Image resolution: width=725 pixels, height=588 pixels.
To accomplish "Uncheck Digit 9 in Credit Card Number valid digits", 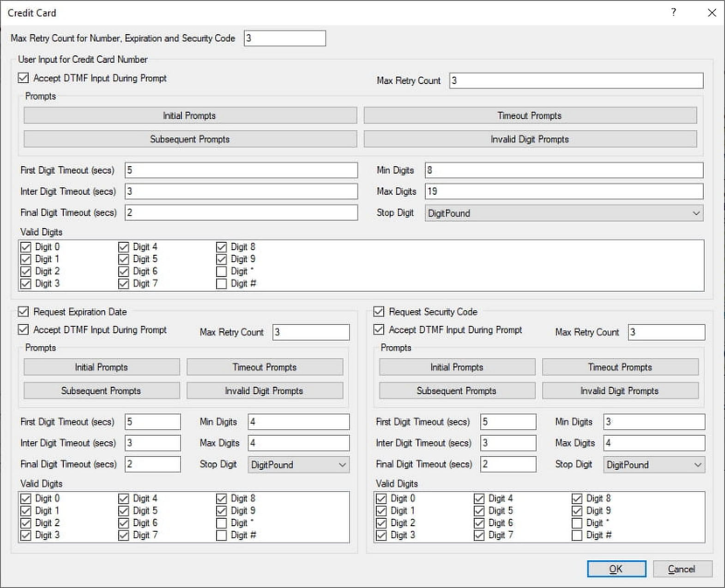I will [x=222, y=259].
